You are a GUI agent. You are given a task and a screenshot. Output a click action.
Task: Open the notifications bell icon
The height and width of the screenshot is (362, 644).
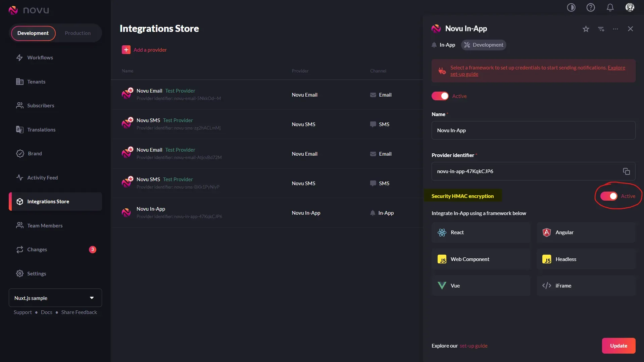(610, 7)
